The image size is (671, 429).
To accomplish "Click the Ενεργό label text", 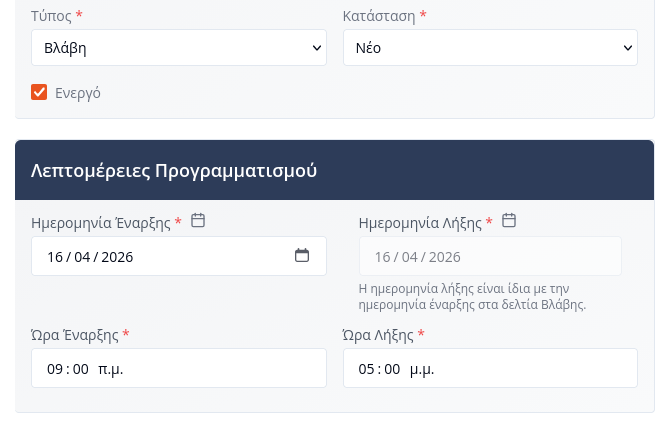I will (78, 93).
